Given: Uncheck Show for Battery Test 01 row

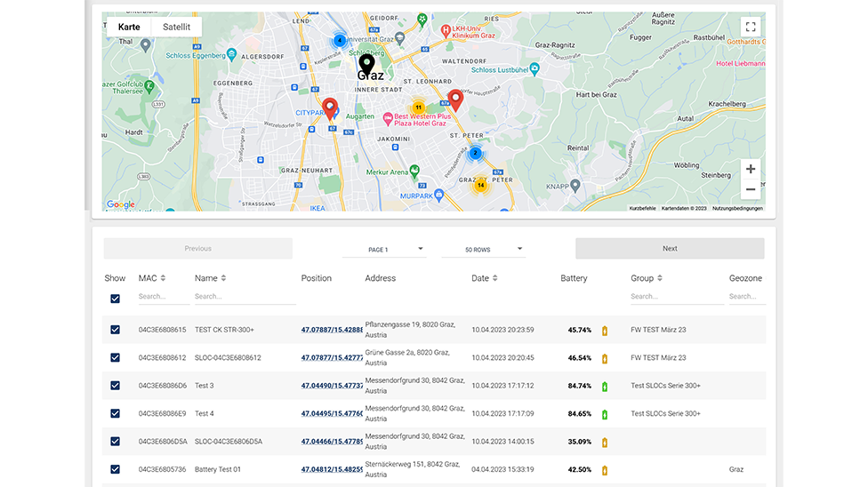Looking at the screenshot, I should coord(116,469).
